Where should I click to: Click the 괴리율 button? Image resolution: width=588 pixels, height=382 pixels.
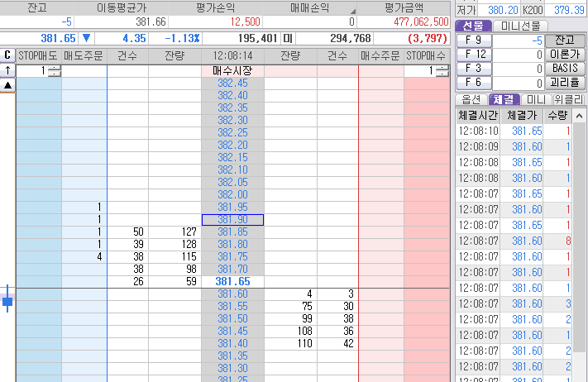point(565,82)
